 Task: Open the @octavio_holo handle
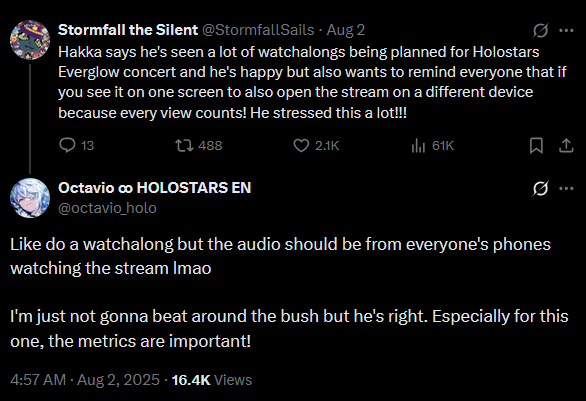[107, 208]
